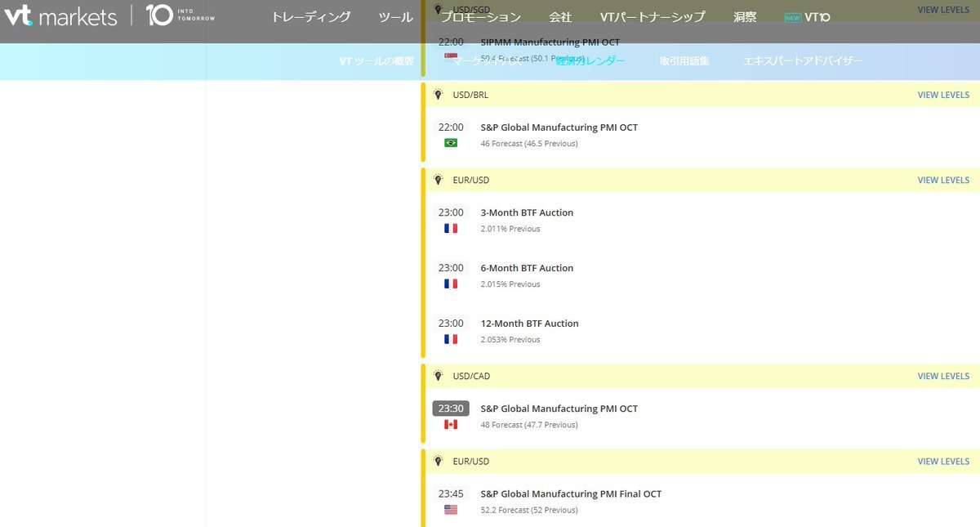Viewport: 980px width, 527px height.
Task: Click France flag of 12-Month BTF Auction
Action: pos(451,339)
